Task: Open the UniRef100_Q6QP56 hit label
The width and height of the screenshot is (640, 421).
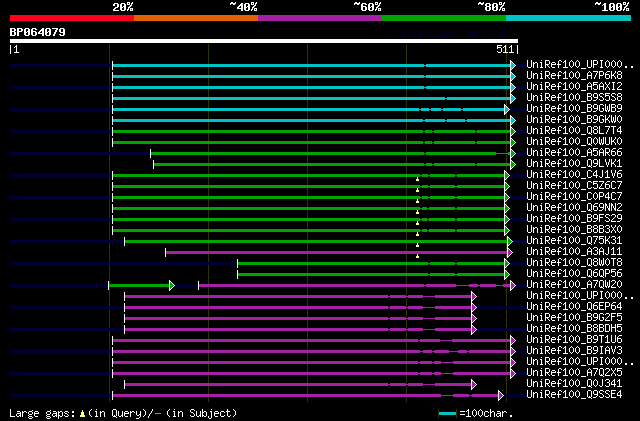Action: pyautogui.click(x=574, y=274)
